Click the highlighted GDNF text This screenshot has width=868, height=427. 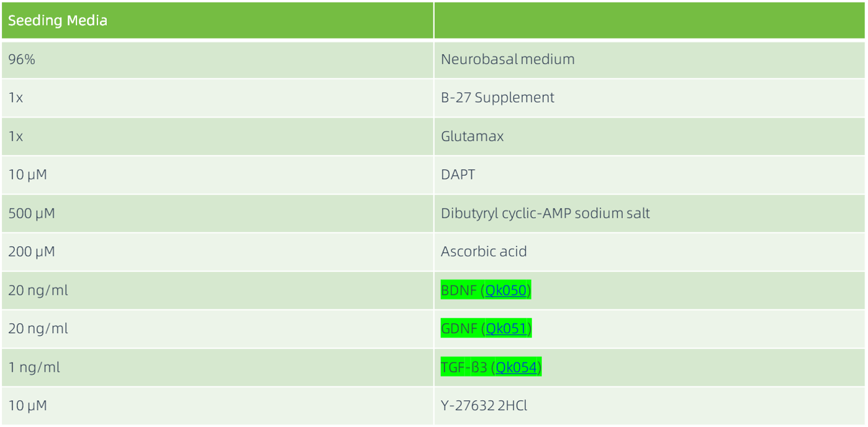459,329
